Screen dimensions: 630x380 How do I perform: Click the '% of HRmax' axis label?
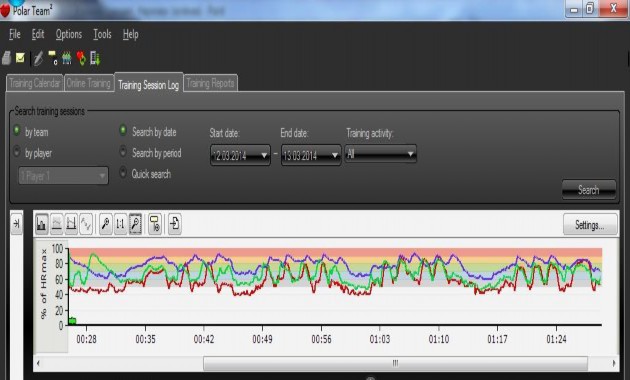[x=43, y=284]
